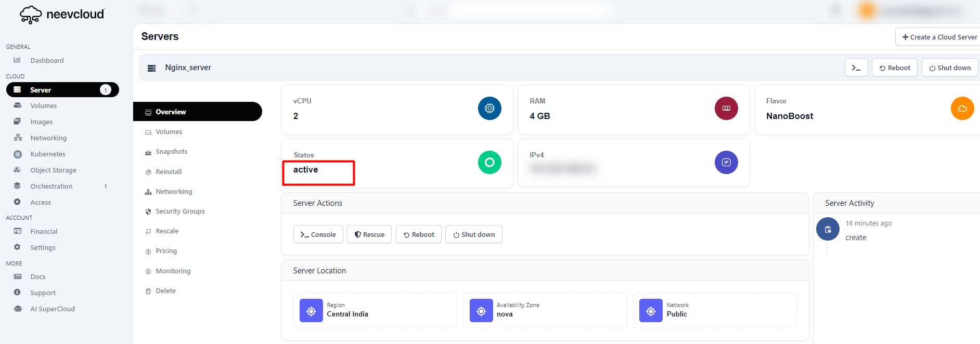The height and width of the screenshot is (344, 980).
Task: Click Rescue in Server Actions
Action: point(369,235)
